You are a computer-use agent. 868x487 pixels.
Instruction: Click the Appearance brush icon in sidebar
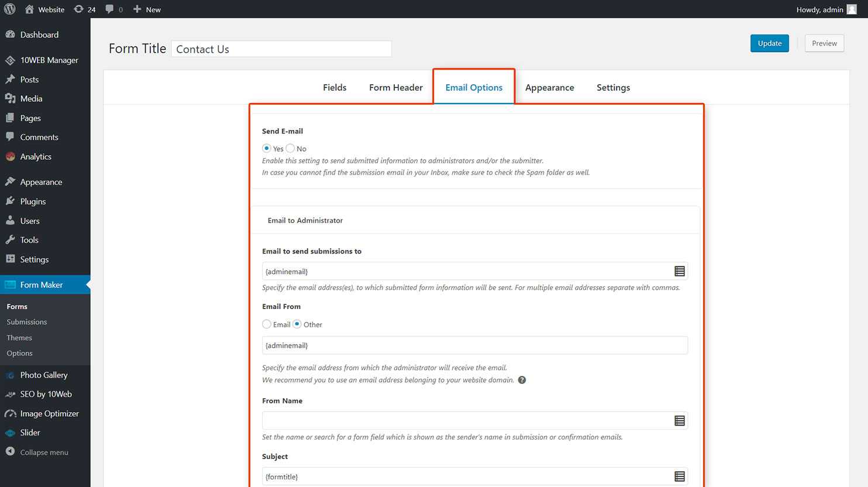(x=10, y=182)
